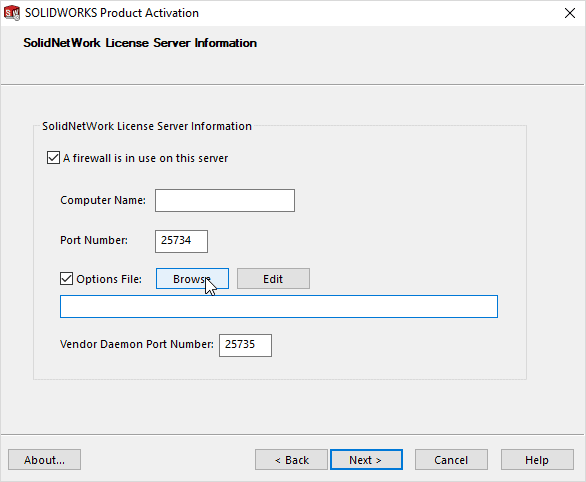
Task: Click the 'Port Number:' label
Action: 94,240
